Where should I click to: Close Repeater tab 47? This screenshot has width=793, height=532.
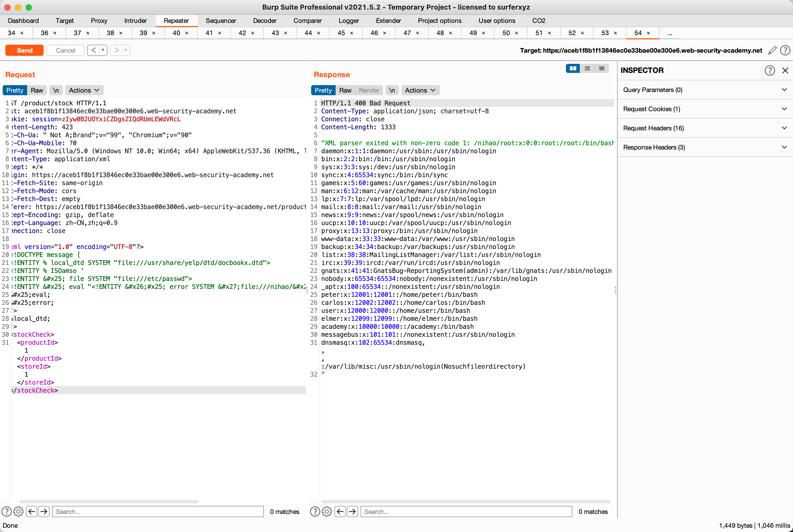[x=418, y=33]
